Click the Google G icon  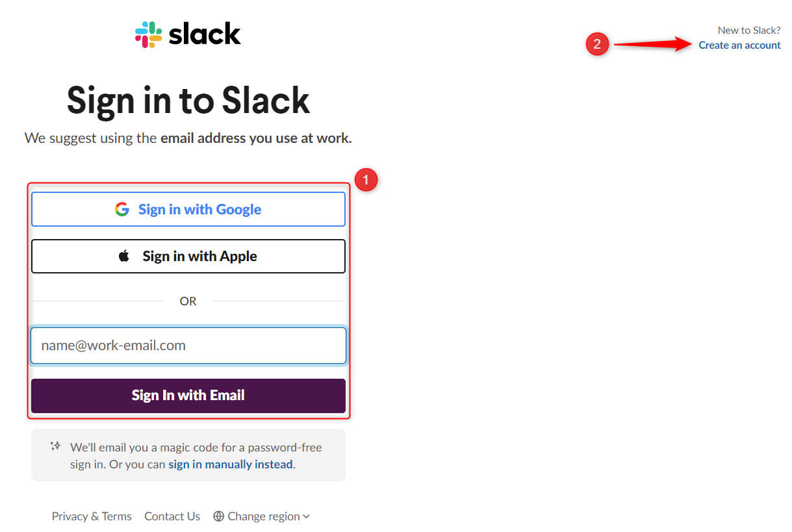122,209
